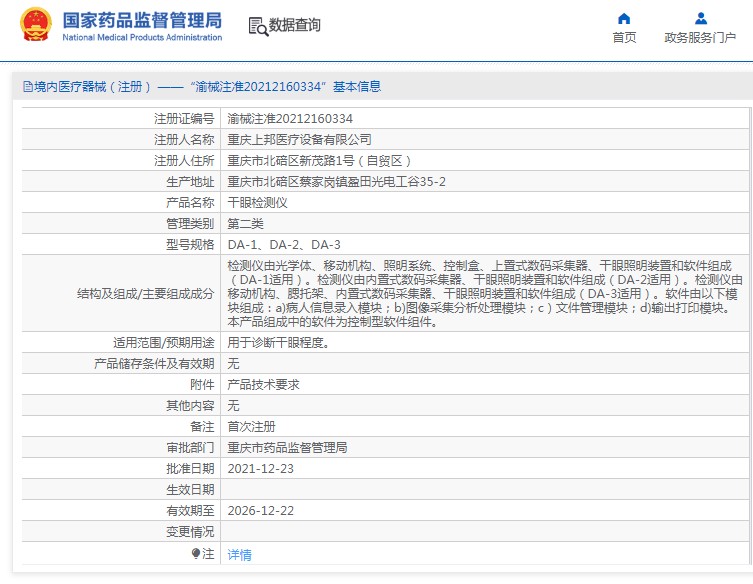
Task: Click product name 干眼检测仪
Action: [257, 203]
